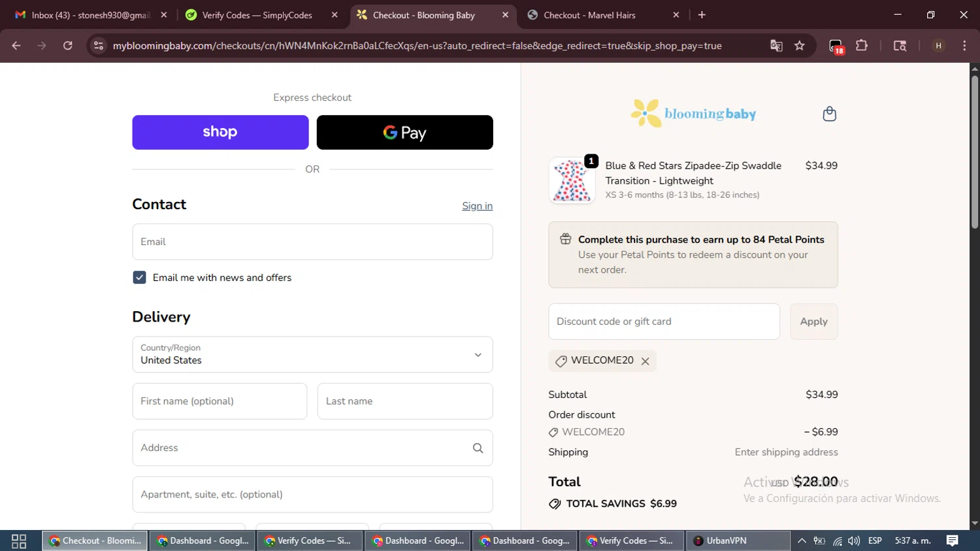Click Apartment, suite, etc. field
Image resolution: width=980 pixels, height=551 pixels.
312,494
